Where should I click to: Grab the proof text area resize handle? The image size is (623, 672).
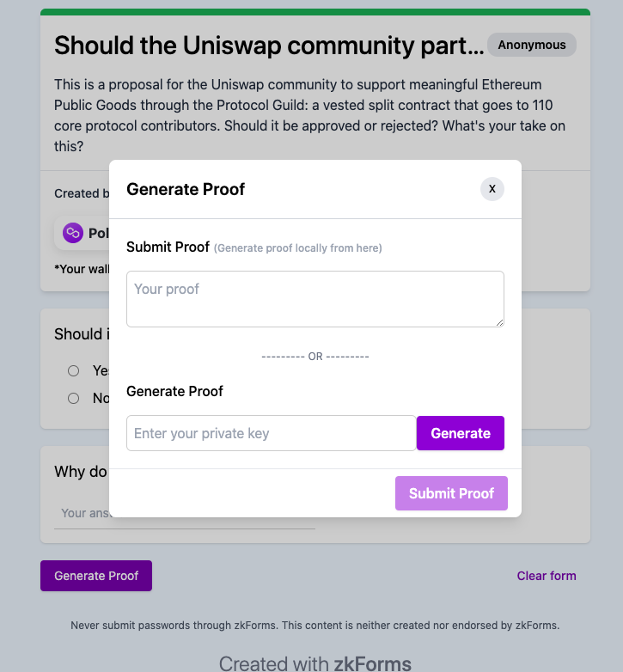click(499, 322)
